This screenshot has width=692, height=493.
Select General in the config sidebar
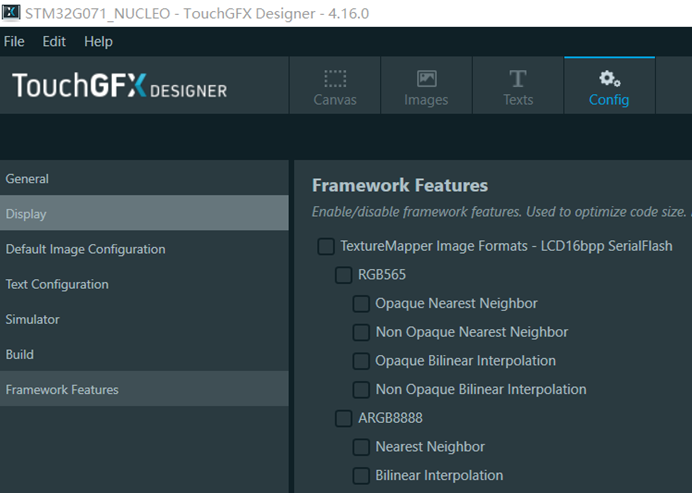pos(144,178)
